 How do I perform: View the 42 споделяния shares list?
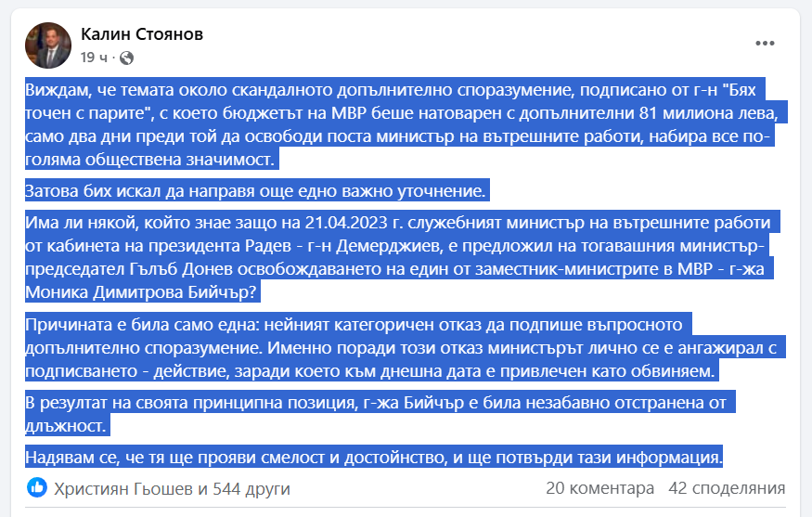pyautogui.click(x=727, y=488)
